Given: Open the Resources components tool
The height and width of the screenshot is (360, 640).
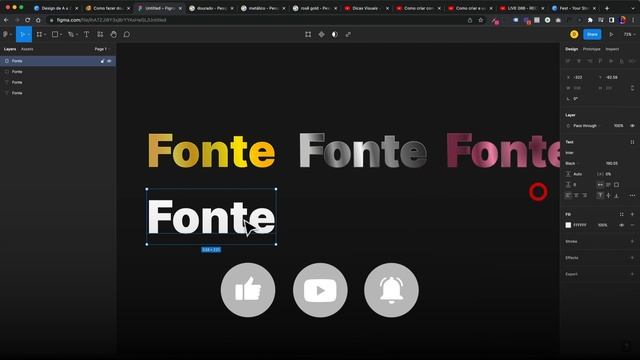Looking at the screenshot, I should pyautogui.click(x=100, y=35).
